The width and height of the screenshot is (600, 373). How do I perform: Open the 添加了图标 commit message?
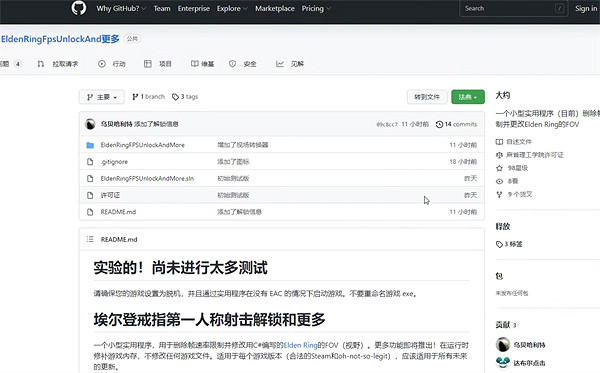click(x=233, y=162)
